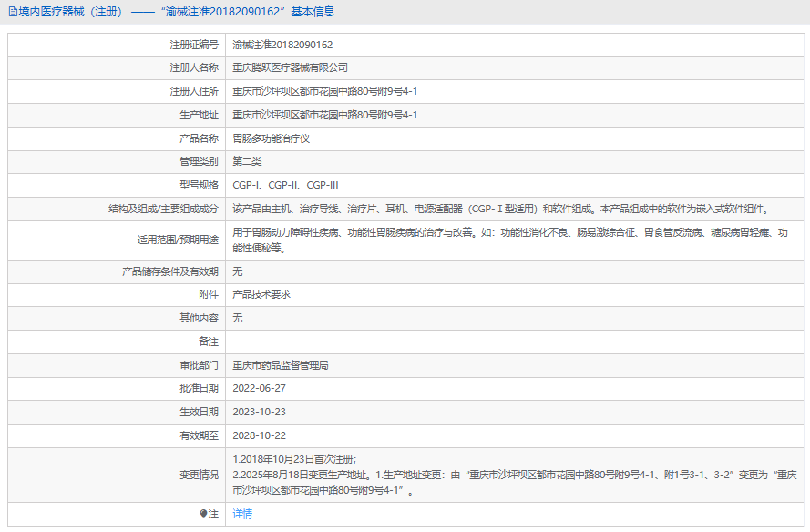Click the 管理类别 value 第二类
The width and height of the screenshot is (810, 532).
(x=247, y=161)
